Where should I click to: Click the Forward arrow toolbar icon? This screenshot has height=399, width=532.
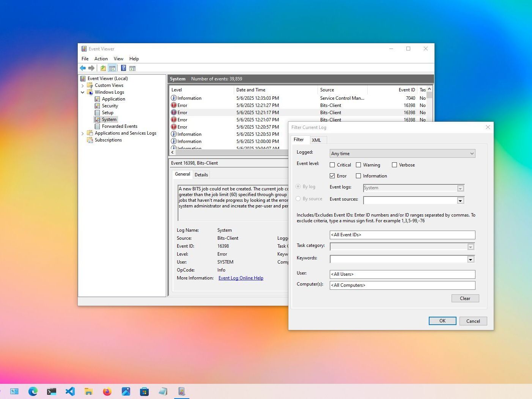(x=91, y=68)
